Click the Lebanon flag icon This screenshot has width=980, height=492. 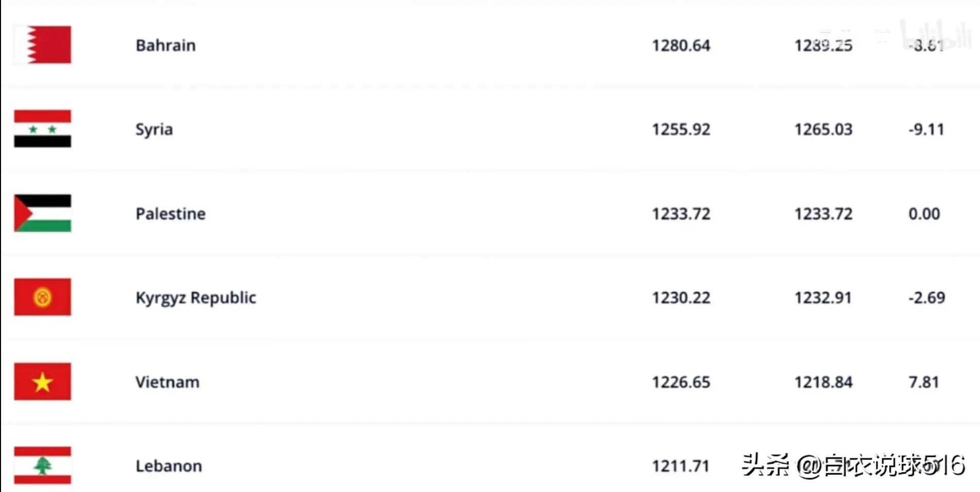click(43, 465)
